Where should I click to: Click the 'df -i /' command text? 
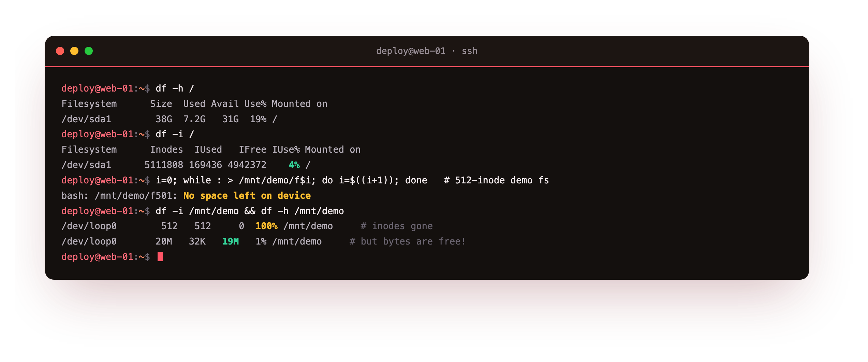(175, 134)
